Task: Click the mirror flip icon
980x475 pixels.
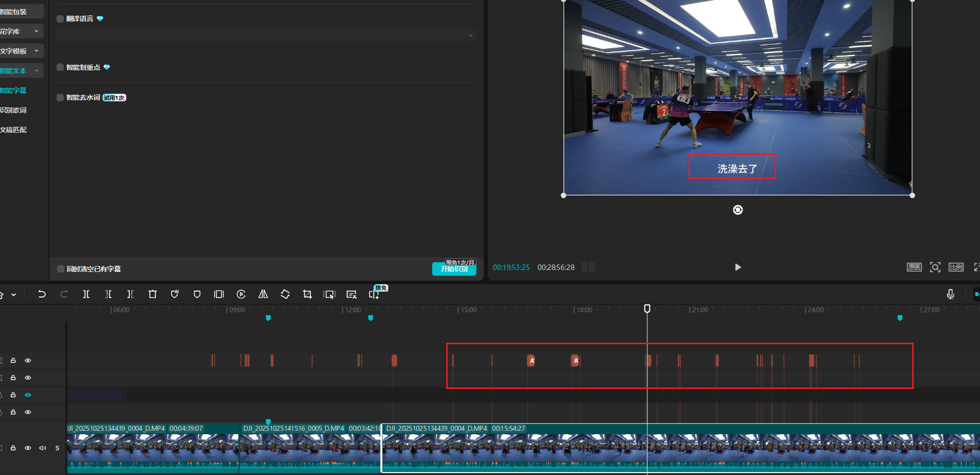Action: click(x=263, y=294)
